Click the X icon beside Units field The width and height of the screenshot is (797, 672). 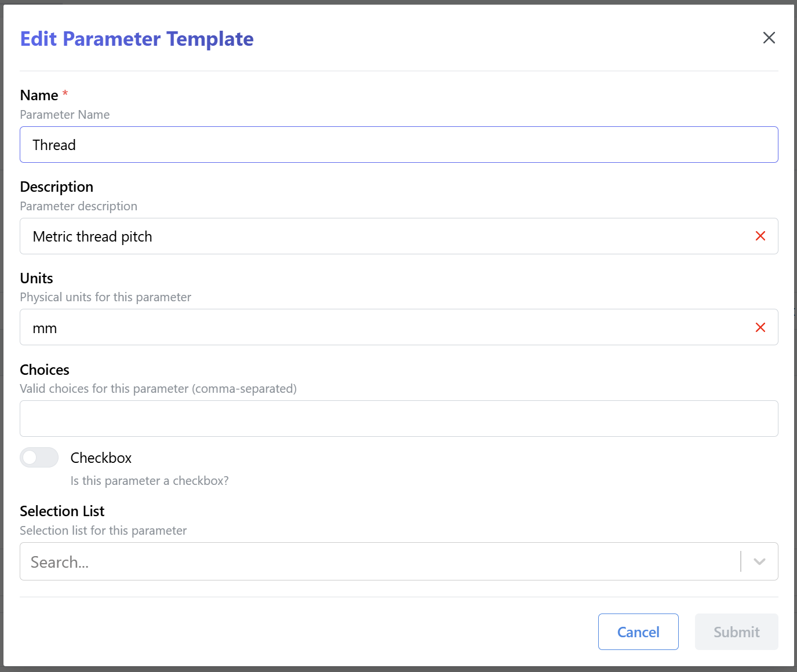click(x=760, y=327)
